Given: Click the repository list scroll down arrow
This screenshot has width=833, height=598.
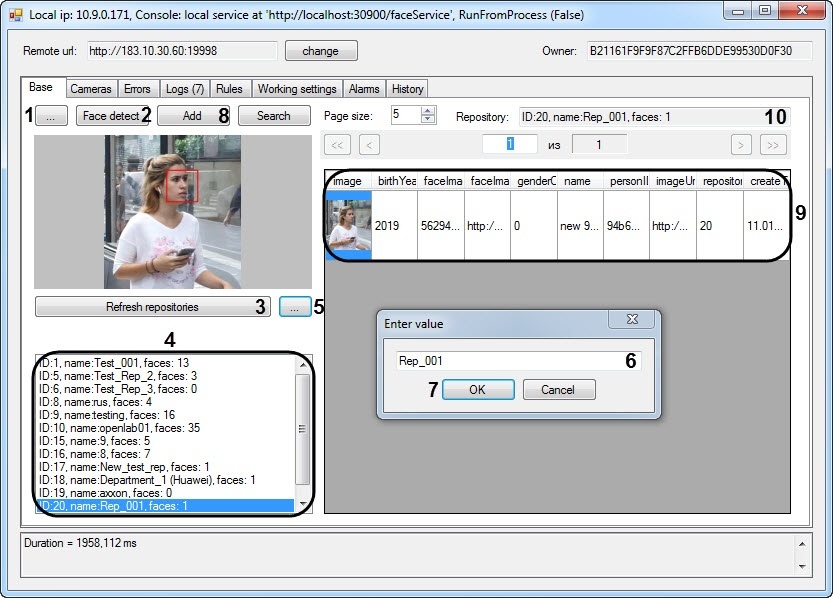Looking at the screenshot, I should tap(303, 504).
